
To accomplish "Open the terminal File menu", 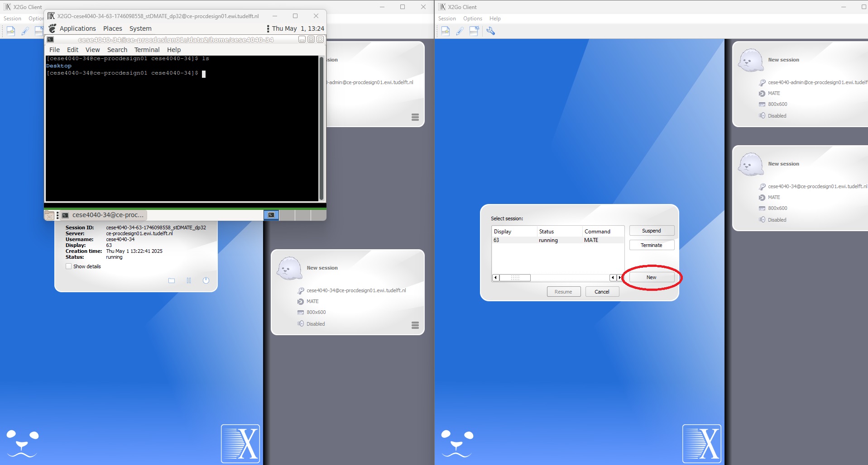I will [x=54, y=50].
